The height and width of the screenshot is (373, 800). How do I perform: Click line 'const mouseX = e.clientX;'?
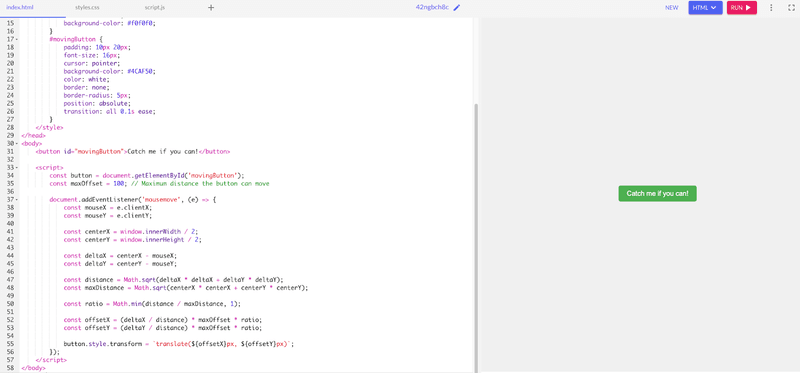point(108,208)
